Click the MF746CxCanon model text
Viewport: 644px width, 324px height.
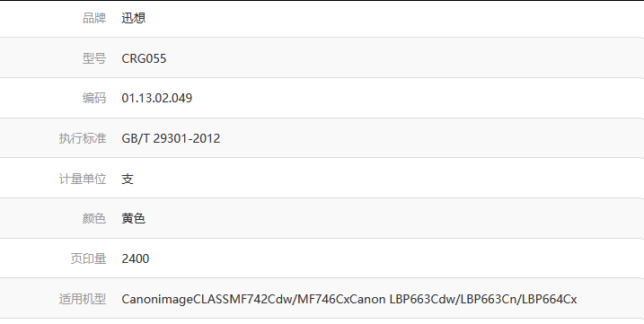[x=341, y=299]
